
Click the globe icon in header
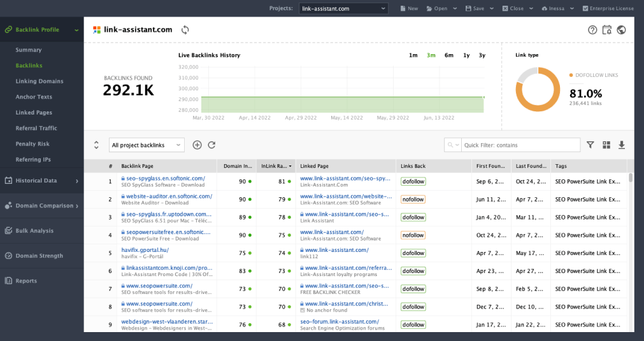pos(622,29)
